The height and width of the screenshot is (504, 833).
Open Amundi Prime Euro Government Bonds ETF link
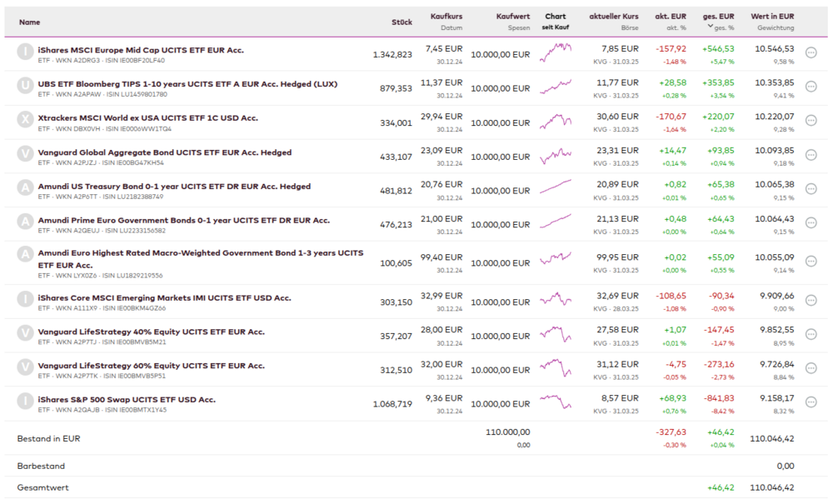click(184, 220)
